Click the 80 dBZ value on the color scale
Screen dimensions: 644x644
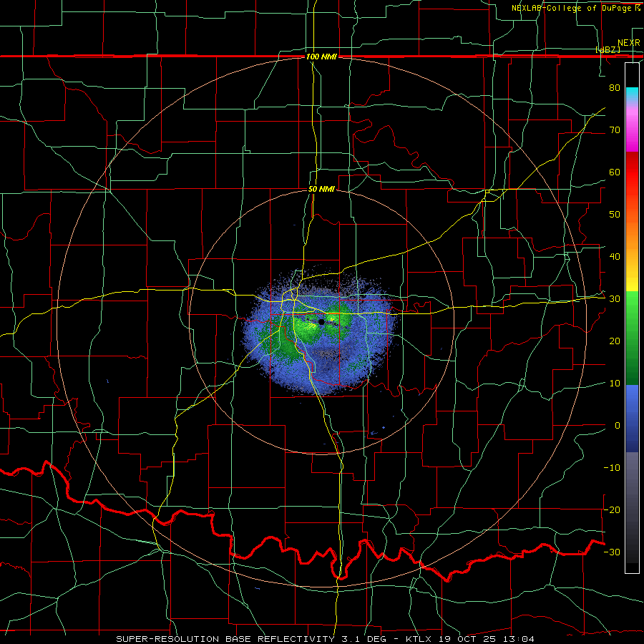(x=615, y=88)
